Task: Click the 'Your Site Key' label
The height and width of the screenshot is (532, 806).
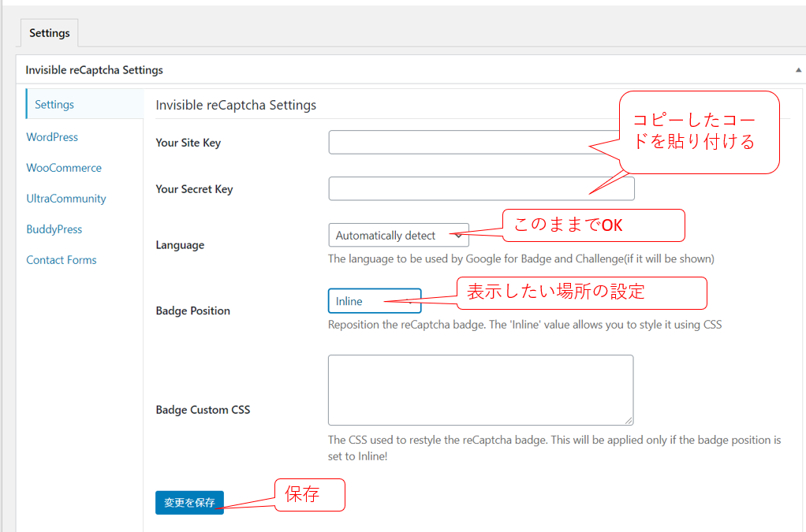Action: pyautogui.click(x=188, y=143)
